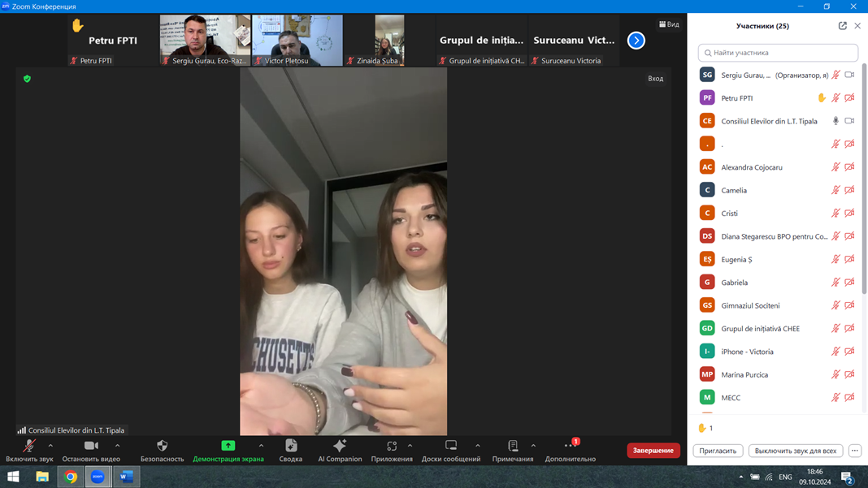Image resolution: width=868 pixels, height=488 pixels.
Task: Pop out the participants panel
Action: pyautogui.click(x=842, y=26)
